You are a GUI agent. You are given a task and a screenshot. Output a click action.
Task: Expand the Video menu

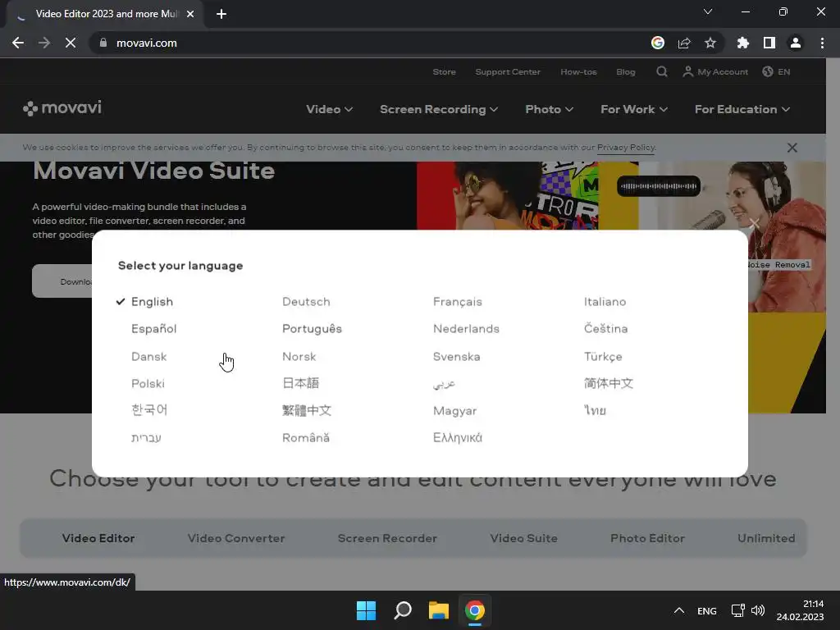(329, 109)
